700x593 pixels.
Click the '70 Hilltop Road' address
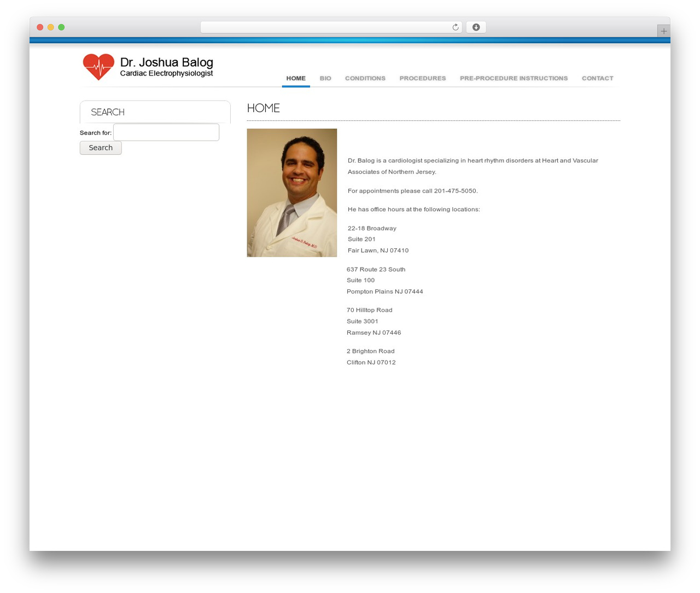[370, 310]
